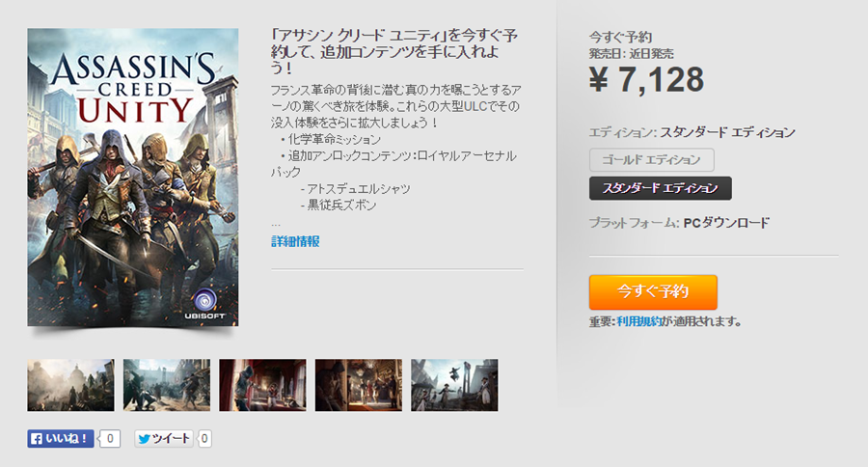
Task: Click the orange 今すぐ予約 button
Action: pyautogui.click(x=653, y=292)
